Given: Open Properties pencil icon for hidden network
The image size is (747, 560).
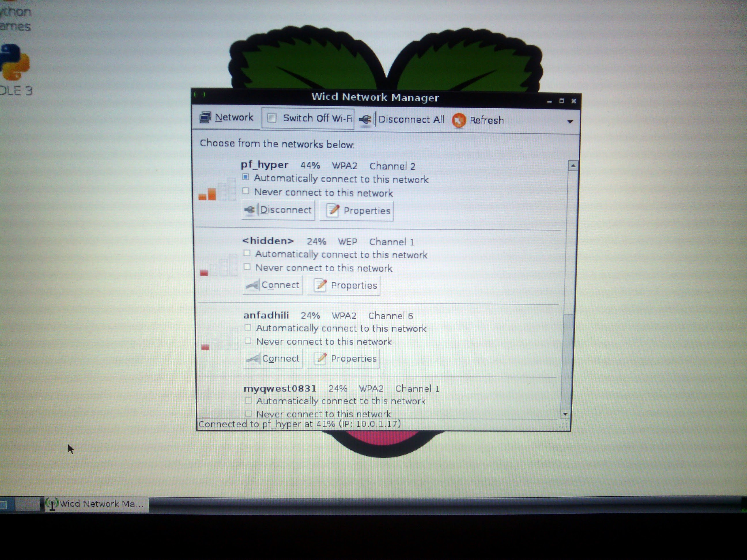Looking at the screenshot, I should pyautogui.click(x=320, y=285).
